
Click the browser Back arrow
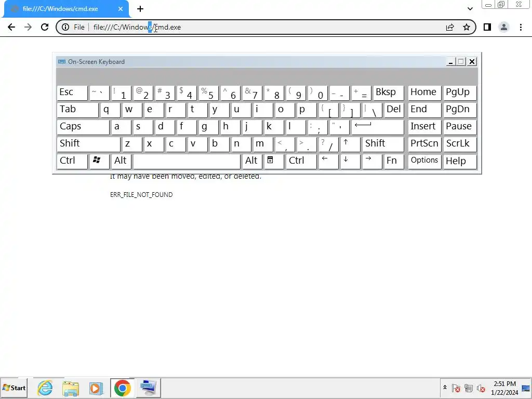[x=11, y=27]
